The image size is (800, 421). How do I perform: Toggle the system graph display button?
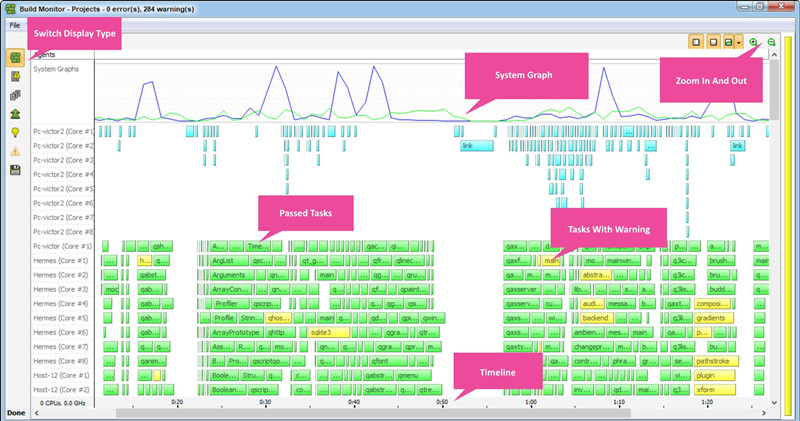coord(728,43)
